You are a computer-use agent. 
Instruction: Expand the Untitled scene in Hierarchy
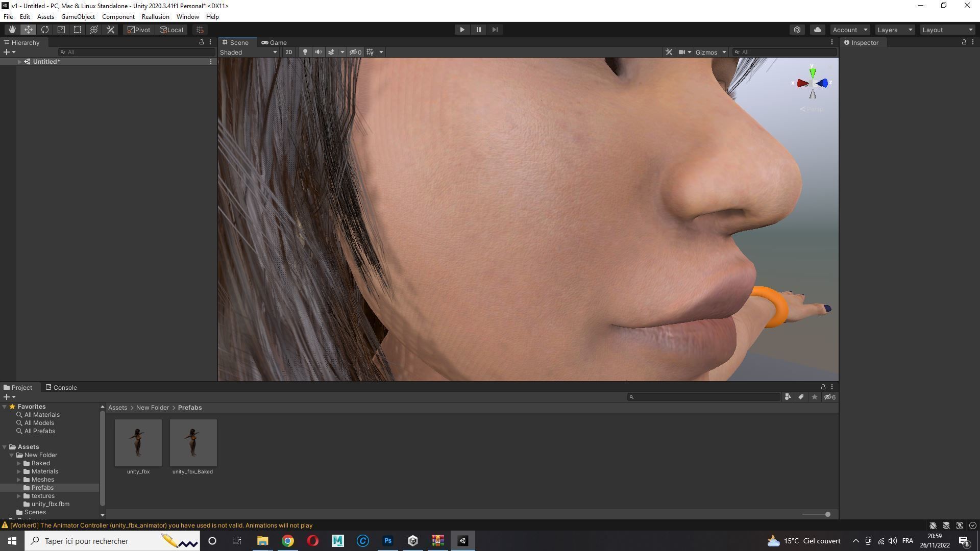tap(19, 62)
